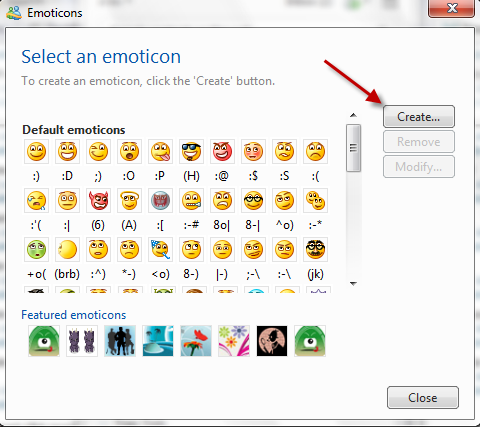The image size is (480, 427).
Task: Select the smiley :) emoticon
Action: [36, 151]
